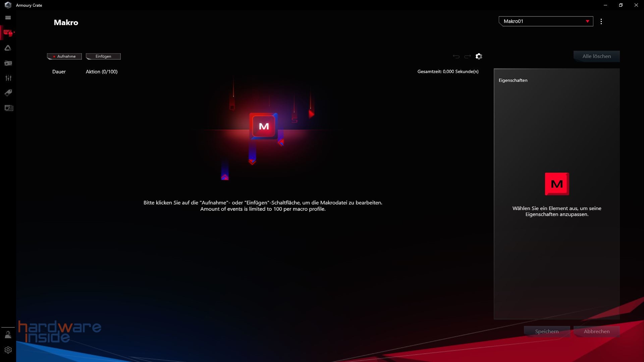The width and height of the screenshot is (644, 362).
Task: Open the Aura Sync triangle icon
Action: coord(8,48)
